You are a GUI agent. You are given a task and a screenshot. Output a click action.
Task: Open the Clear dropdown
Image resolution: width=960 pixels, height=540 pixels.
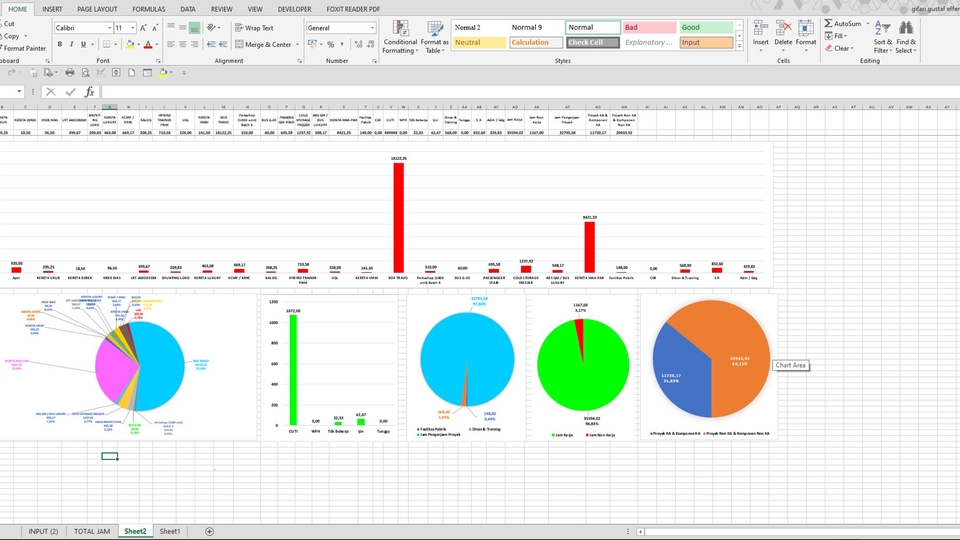pos(839,48)
